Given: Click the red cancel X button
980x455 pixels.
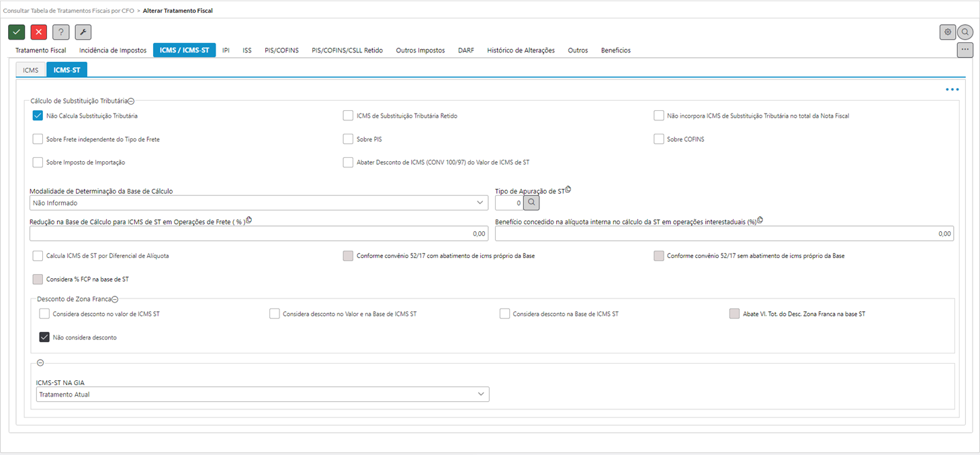Looking at the screenshot, I should [39, 32].
